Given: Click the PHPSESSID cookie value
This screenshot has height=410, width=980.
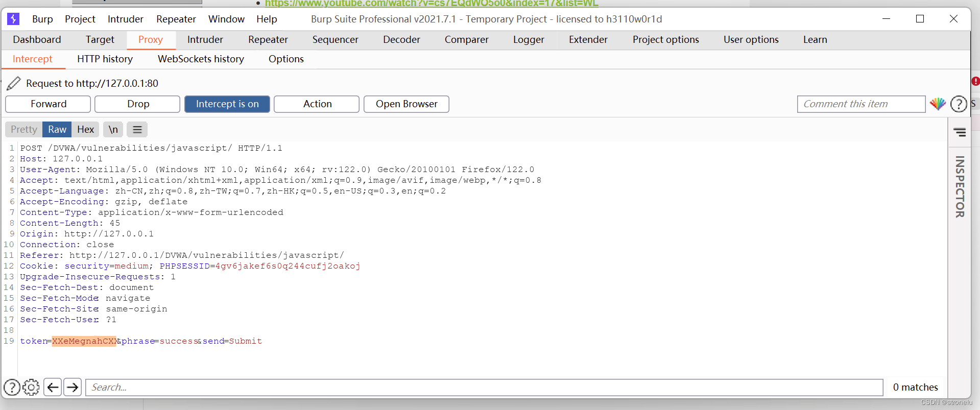Looking at the screenshot, I should (288, 266).
